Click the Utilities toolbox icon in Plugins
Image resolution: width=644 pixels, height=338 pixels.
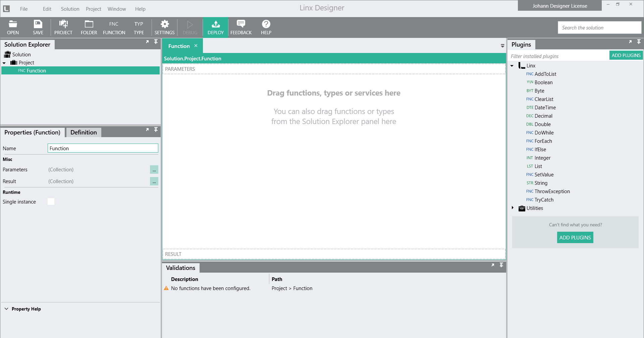(522, 208)
